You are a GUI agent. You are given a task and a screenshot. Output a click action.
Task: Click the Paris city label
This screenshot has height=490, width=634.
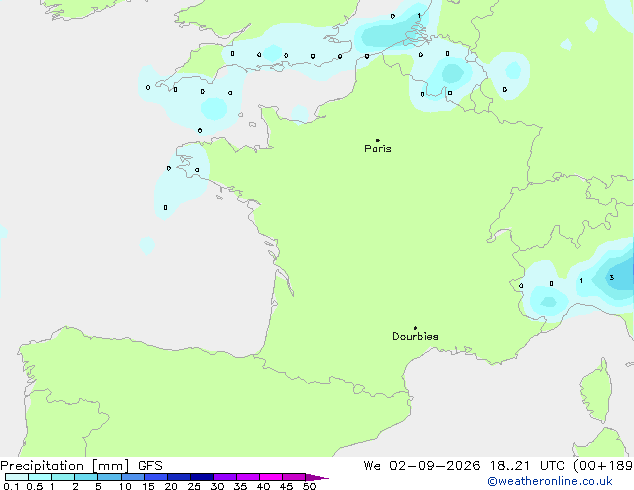click(x=378, y=148)
